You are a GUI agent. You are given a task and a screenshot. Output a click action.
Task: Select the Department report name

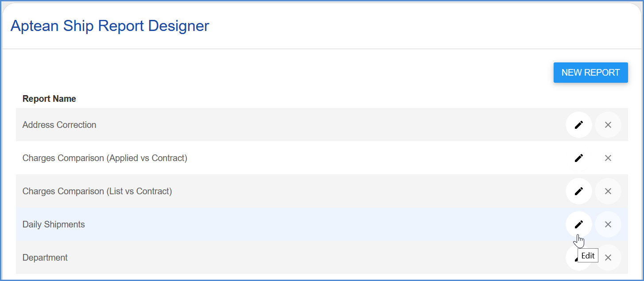click(x=45, y=258)
